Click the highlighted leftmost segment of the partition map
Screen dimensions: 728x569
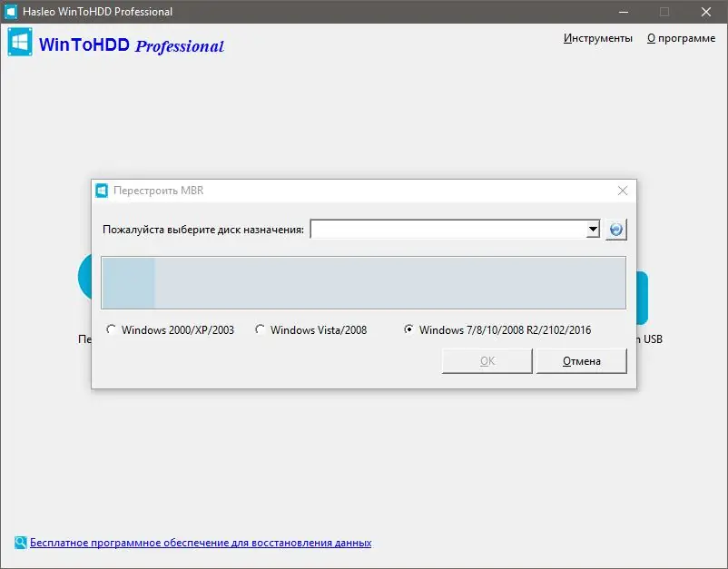click(x=127, y=282)
